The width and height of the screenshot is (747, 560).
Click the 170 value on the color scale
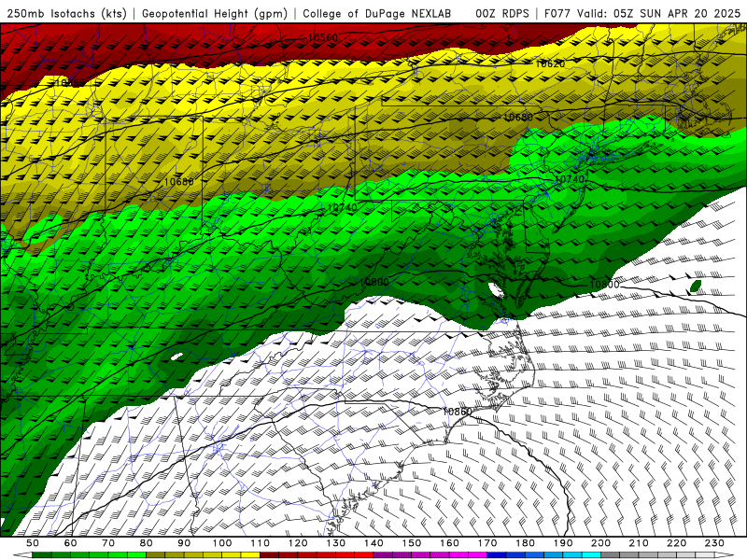click(x=486, y=543)
